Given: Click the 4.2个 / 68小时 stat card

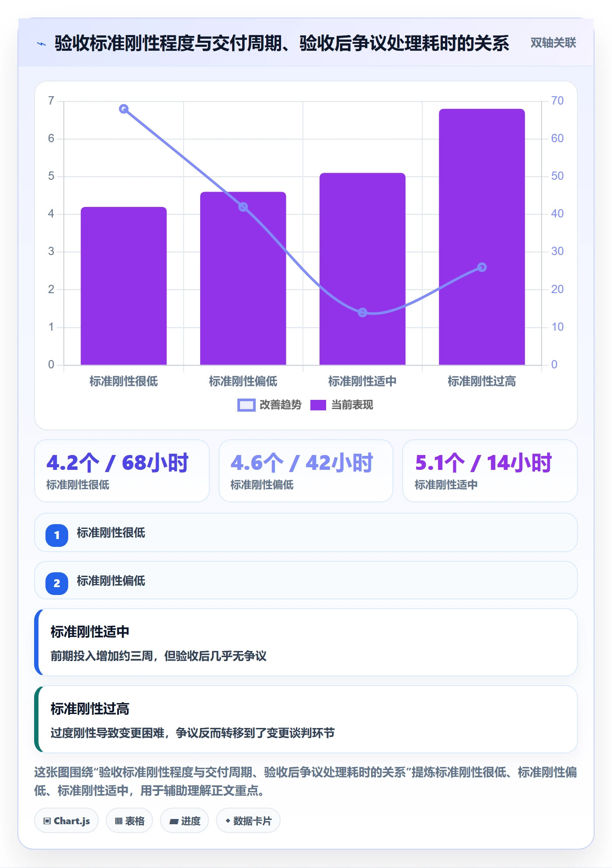Looking at the screenshot, I should point(122,471).
